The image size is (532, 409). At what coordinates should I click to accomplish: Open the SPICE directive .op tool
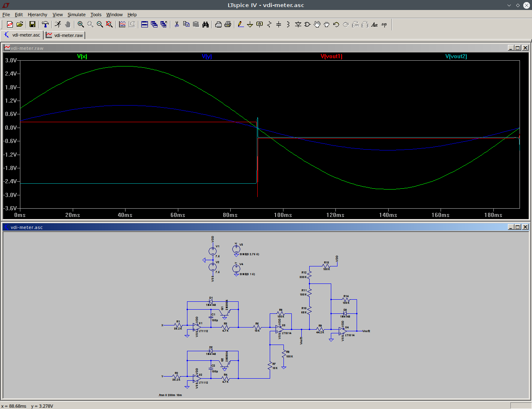(x=384, y=25)
